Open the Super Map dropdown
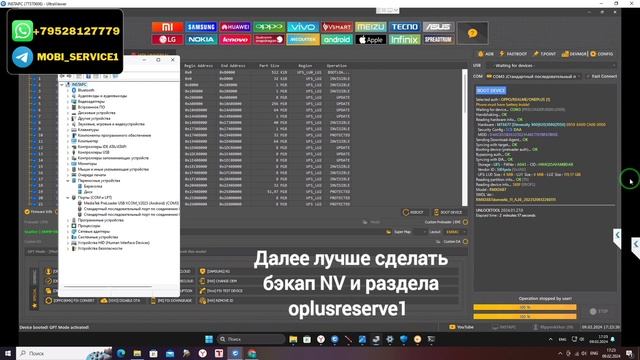 point(420,232)
